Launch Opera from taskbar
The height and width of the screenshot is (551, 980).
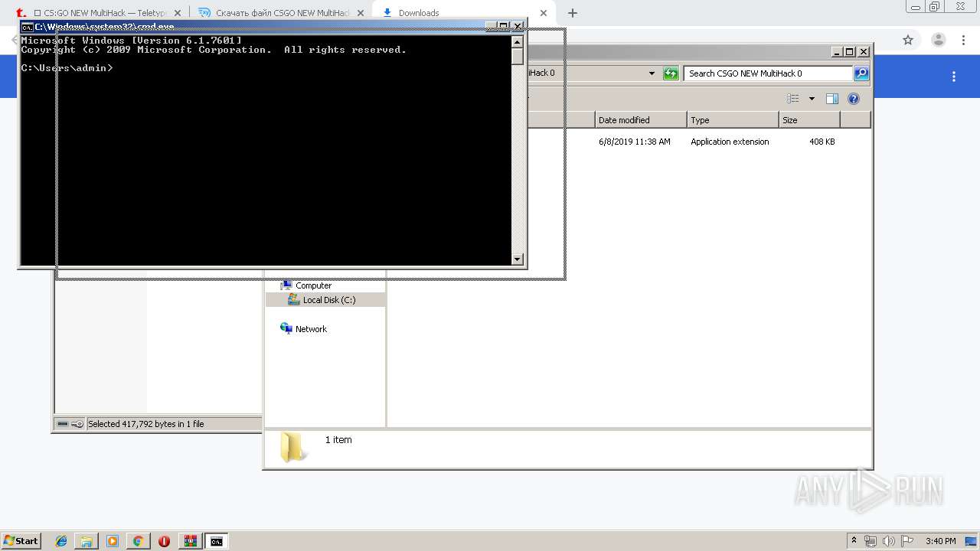(x=164, y=541)
